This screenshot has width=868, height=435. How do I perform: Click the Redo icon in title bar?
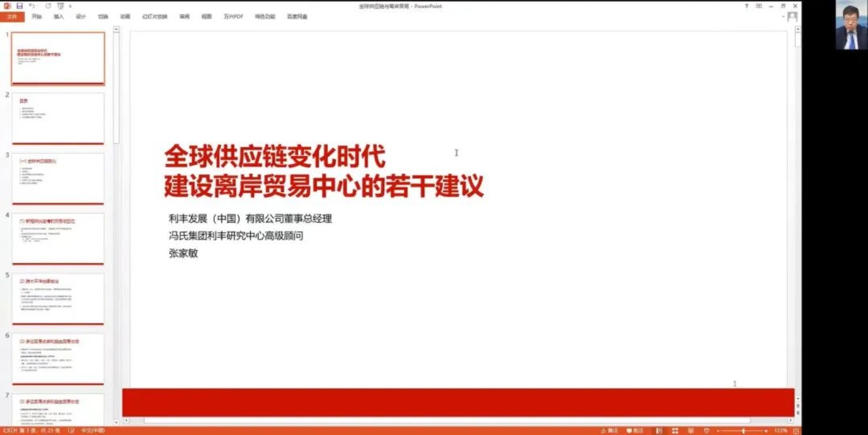(x=48, y=6)
